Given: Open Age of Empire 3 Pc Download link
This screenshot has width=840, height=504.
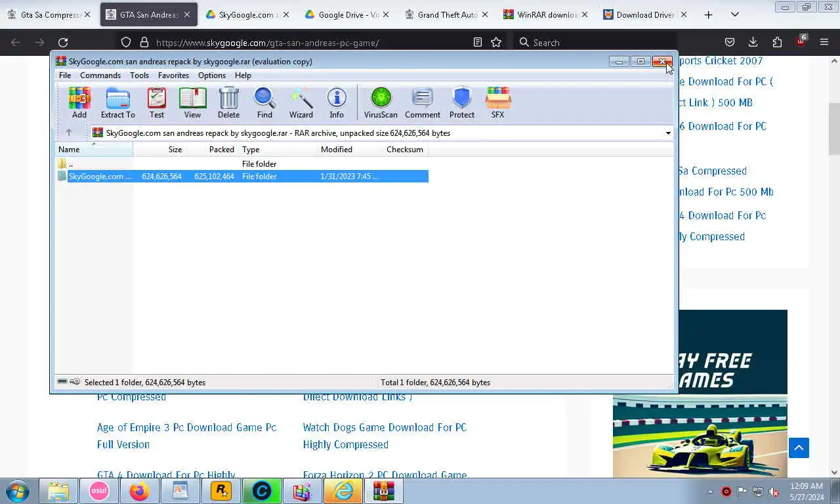Looking at the screenshot, I should tap(187, 436).
